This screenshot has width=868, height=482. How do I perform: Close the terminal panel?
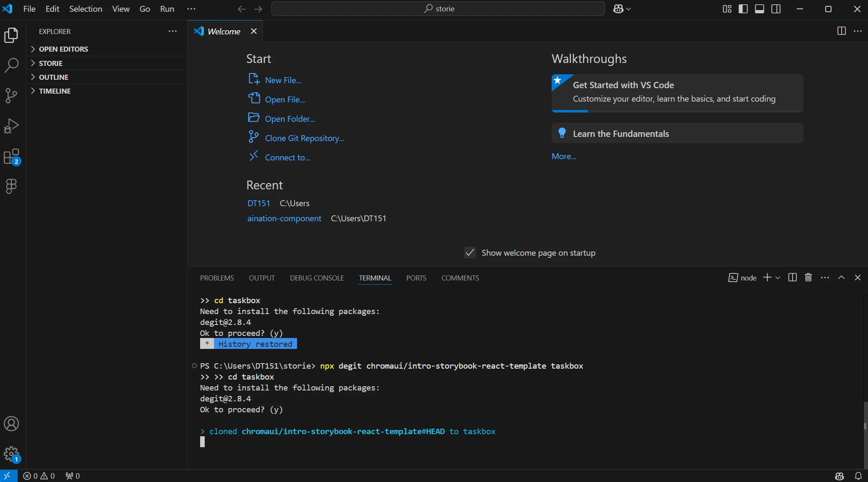point(858,278)
